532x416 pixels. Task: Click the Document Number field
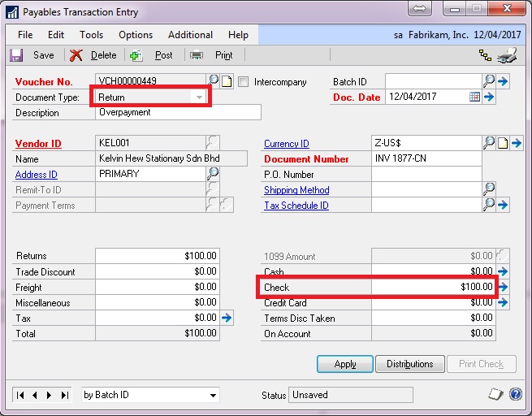[427, 158]
